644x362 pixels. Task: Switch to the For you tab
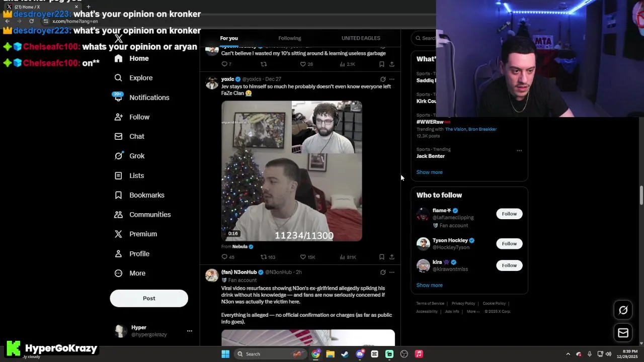pyautogui.click(x=229, y=38)
